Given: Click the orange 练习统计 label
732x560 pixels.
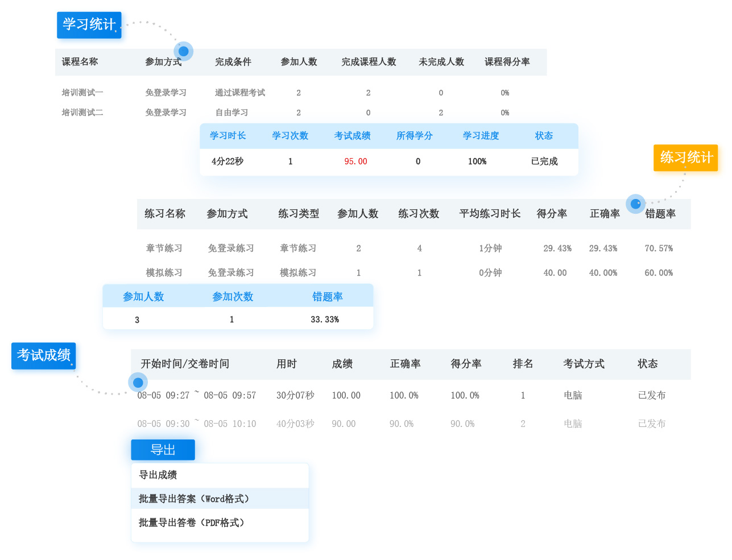Looking at the screenshot, I should point(686,157).
